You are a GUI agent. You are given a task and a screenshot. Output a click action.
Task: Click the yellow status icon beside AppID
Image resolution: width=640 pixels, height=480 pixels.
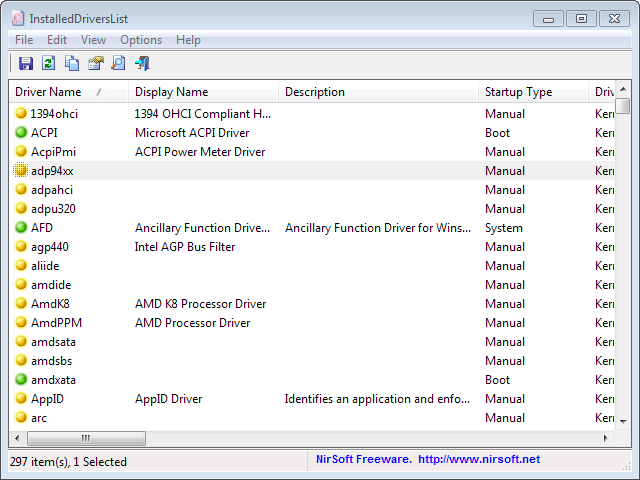point(21,399)
